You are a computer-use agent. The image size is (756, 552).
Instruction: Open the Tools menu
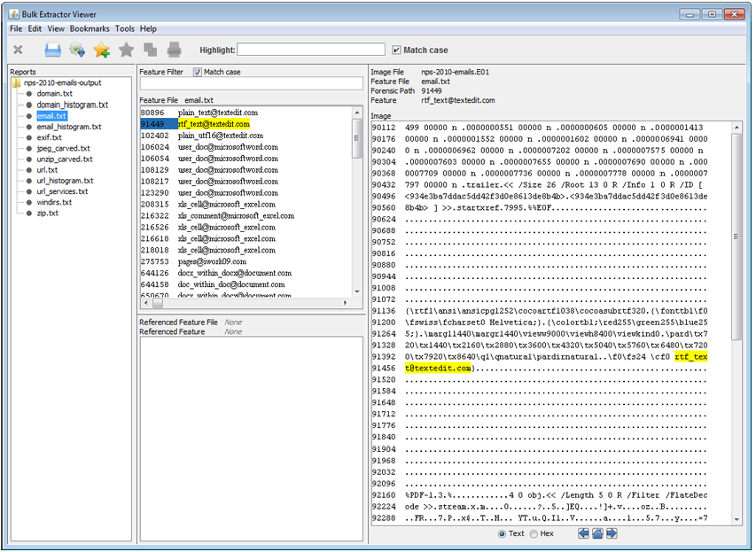point(125,29)
